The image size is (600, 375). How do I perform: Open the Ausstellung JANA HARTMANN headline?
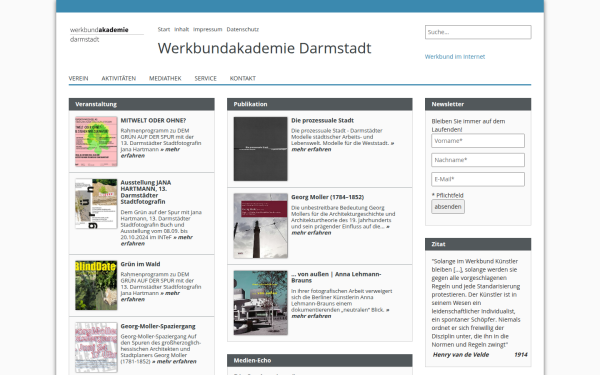point(146,192)
